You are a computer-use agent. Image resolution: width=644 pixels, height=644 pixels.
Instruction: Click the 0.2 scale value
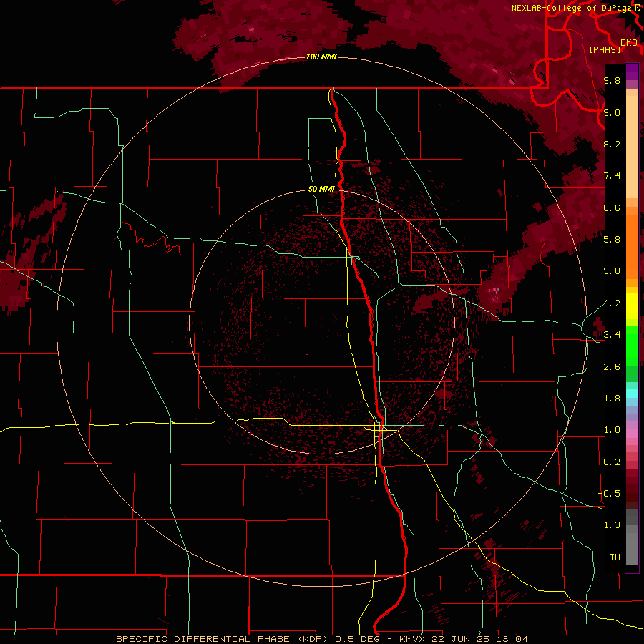612,462
